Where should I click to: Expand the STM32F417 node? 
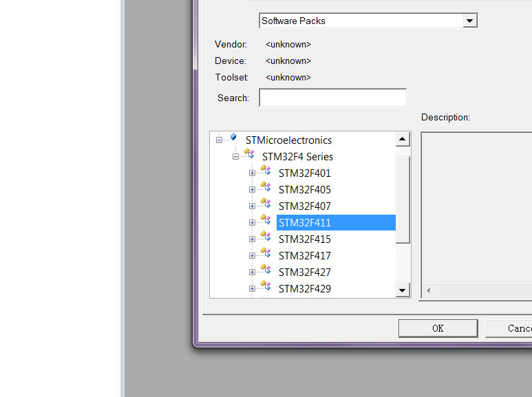(252, 255)
